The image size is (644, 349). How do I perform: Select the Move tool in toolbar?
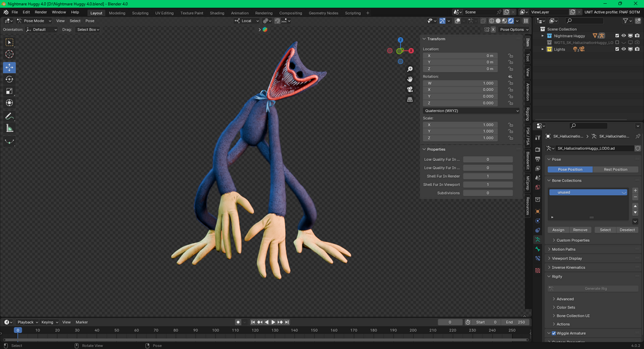pyautogui.click(x=9, y=67)
